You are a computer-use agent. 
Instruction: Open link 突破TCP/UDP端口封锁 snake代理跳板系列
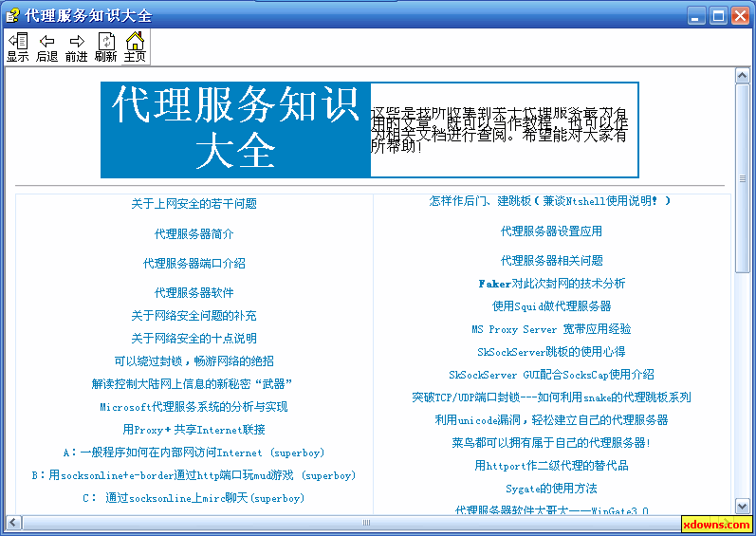tap(551, 397)
